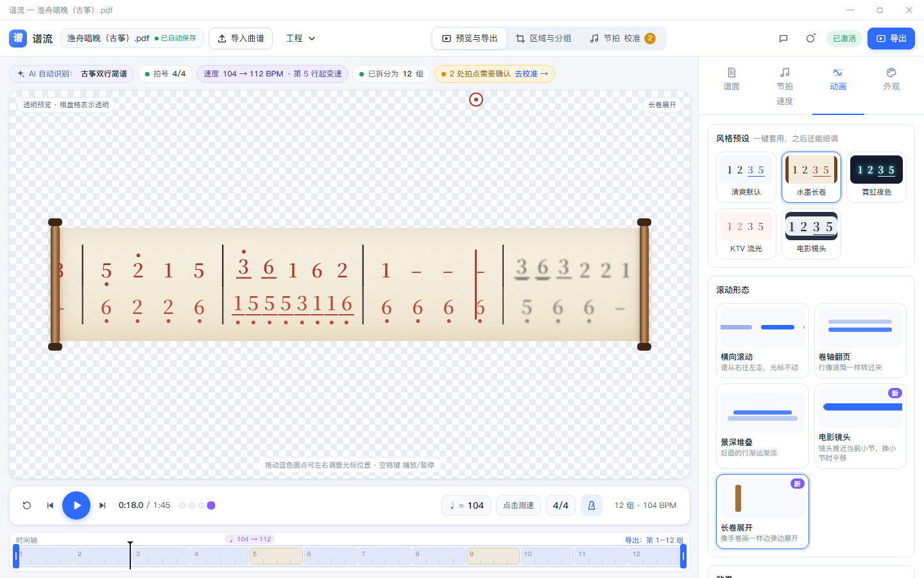Click the 104 → 112 tempo change marker on timeline
924x578 pixels.
click(x=250, y=539)
